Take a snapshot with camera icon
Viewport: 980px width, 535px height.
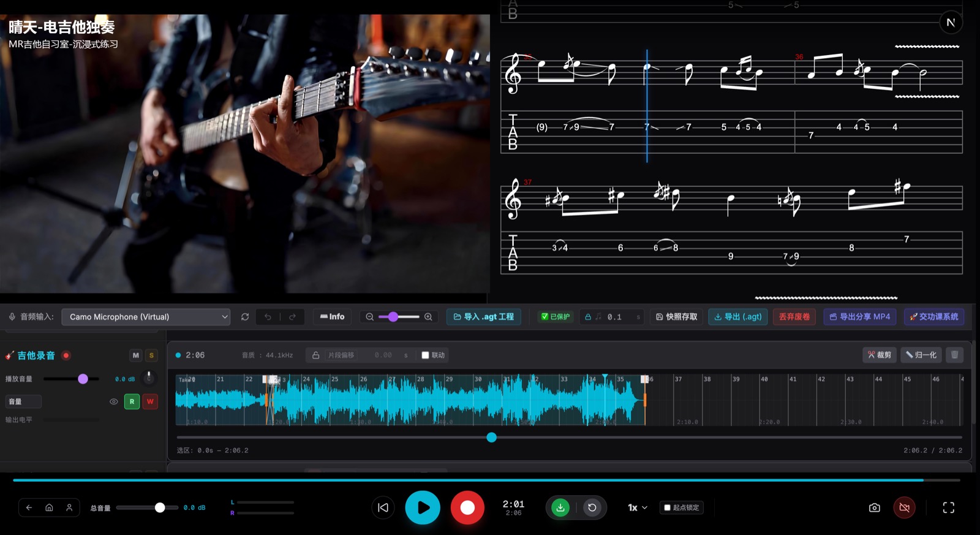(874, 507)
